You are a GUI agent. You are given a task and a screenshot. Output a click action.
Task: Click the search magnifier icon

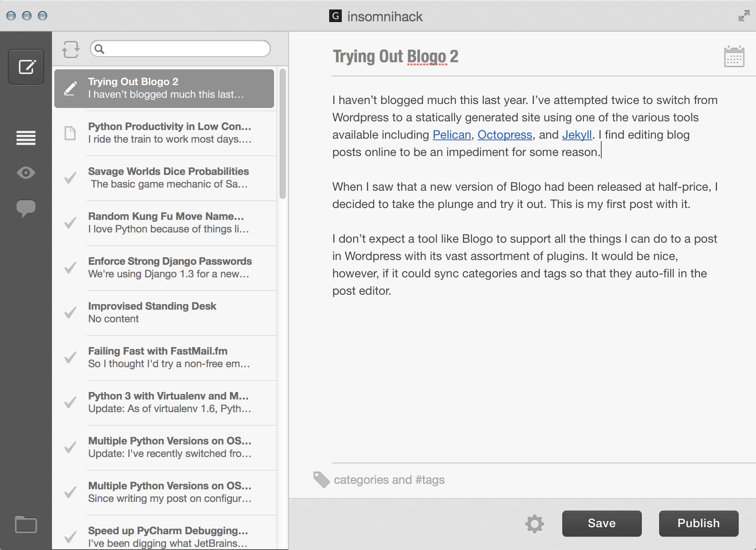point(100,49)
